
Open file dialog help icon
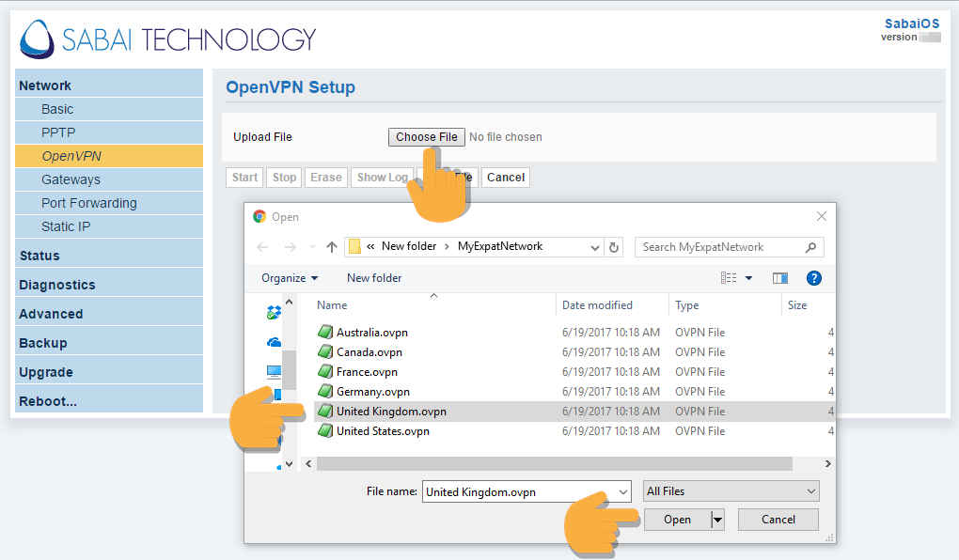click(x=813, y=278)
